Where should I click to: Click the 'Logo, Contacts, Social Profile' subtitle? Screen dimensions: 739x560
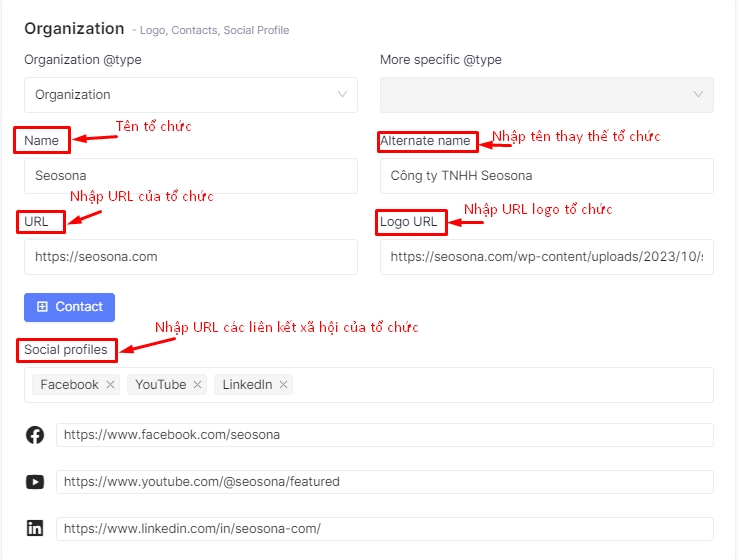[x=214, y=30]
